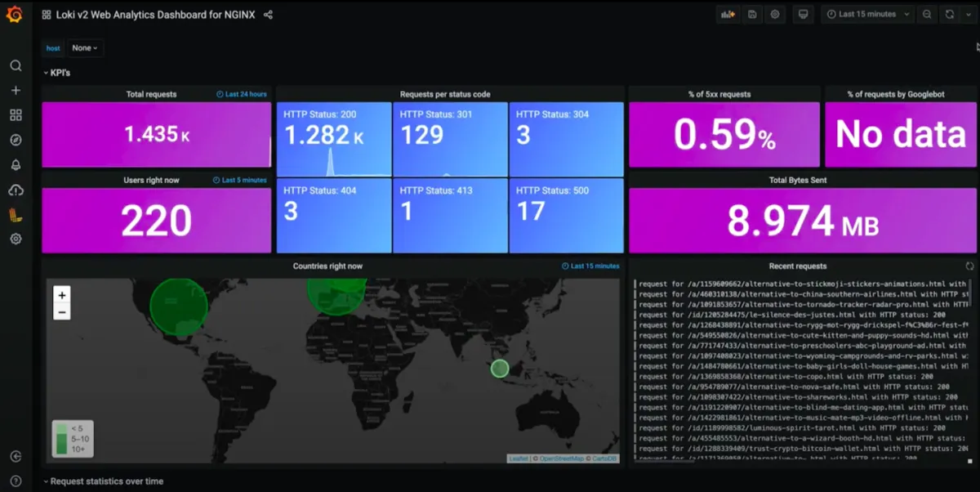Collapse the KPI's row
This screenshot has height=492, width=980.
click(x=56, y=73)
